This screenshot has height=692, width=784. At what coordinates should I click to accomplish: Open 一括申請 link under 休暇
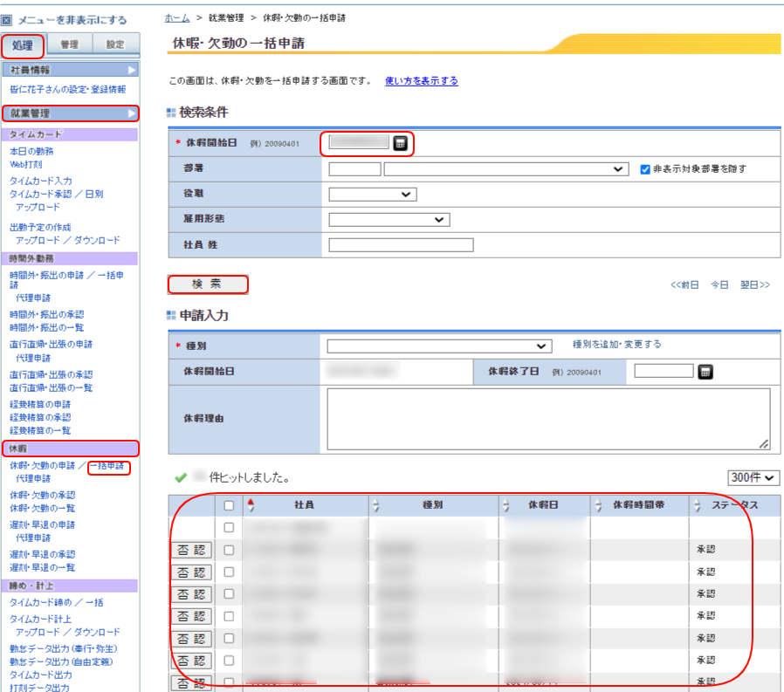(x=107, y=466)
